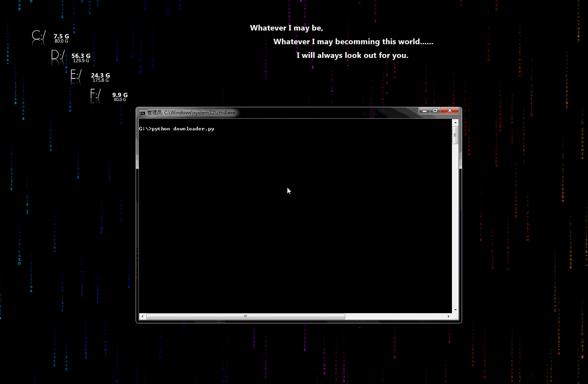Image resolution: width=588 pixels, height=384 pixels.
Task: Close the cmd.exe window
Action: click(x=450, y=111)
